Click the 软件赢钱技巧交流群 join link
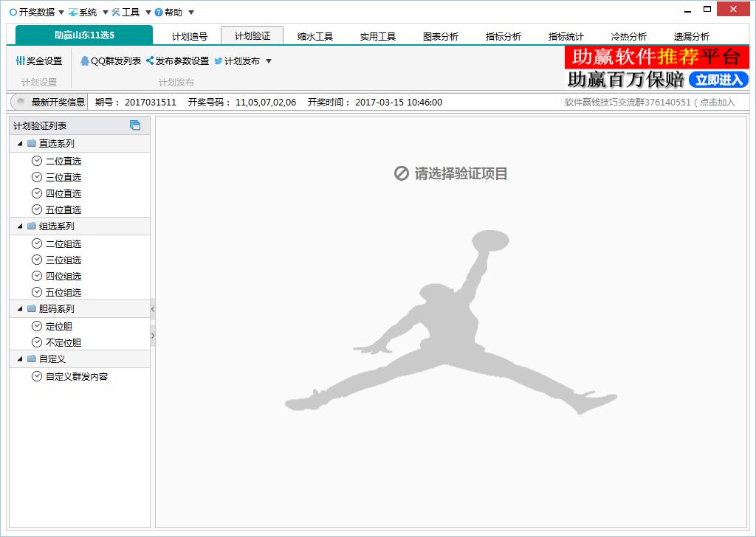The image size is (756, 537). point(650,103)
